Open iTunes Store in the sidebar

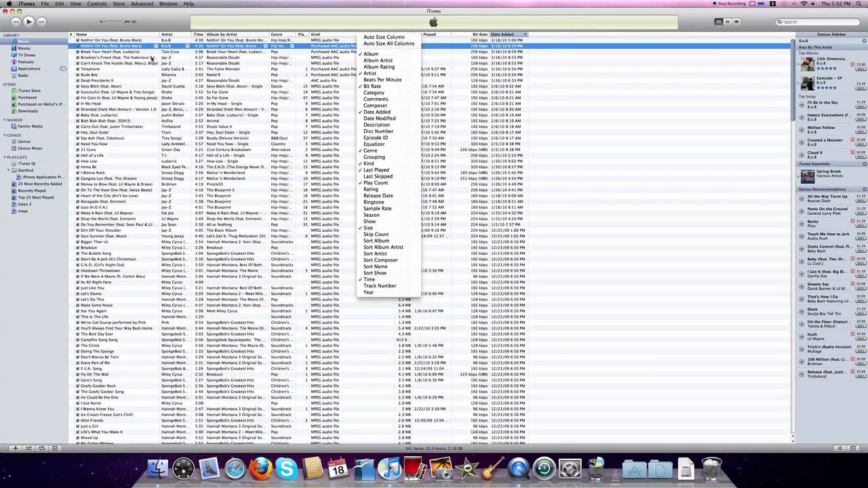(29, 91)
